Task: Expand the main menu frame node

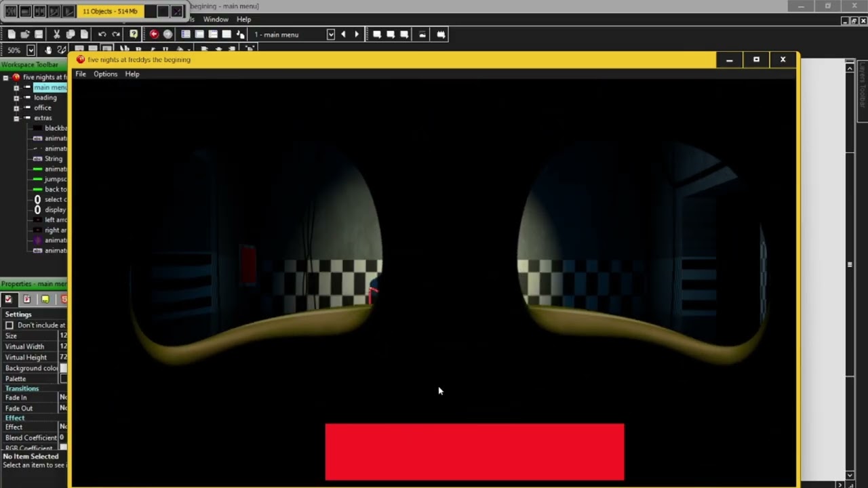Action: [x=16, y=87]
